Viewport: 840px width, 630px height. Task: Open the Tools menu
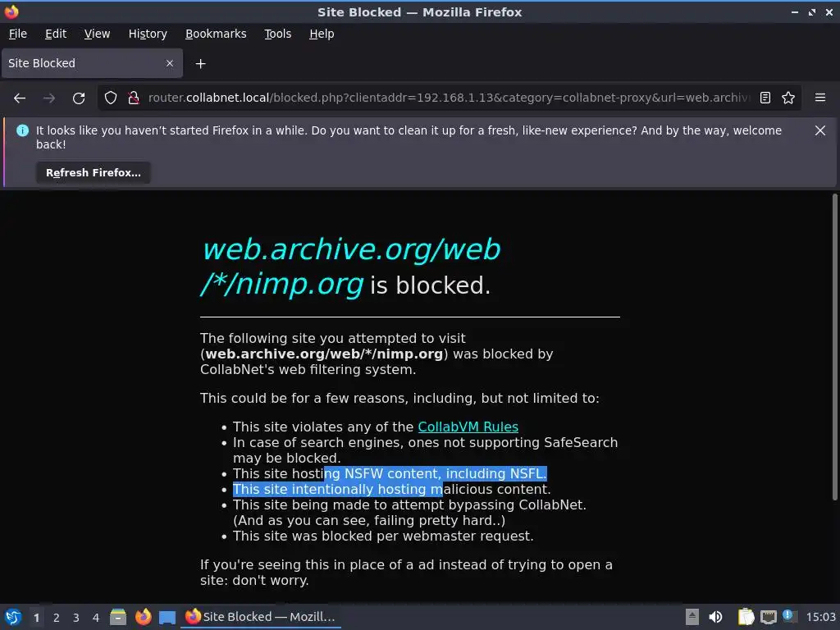coord(278,34)
